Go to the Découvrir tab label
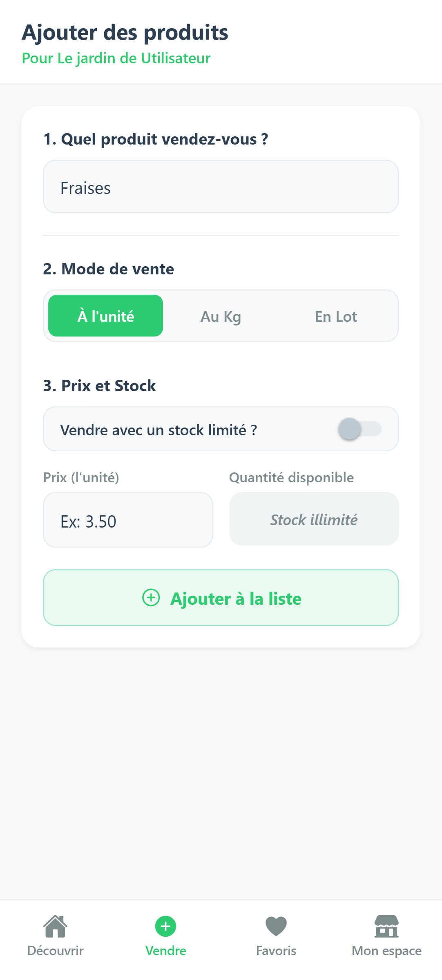This screenshot has width=442, height=980. (56, 951)
